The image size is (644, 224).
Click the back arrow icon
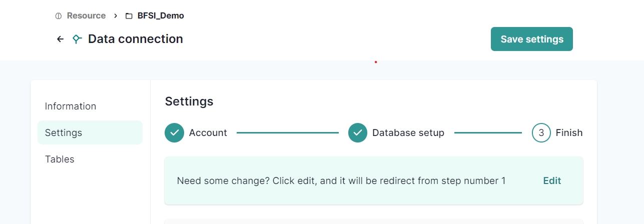[x=60, y=39]
